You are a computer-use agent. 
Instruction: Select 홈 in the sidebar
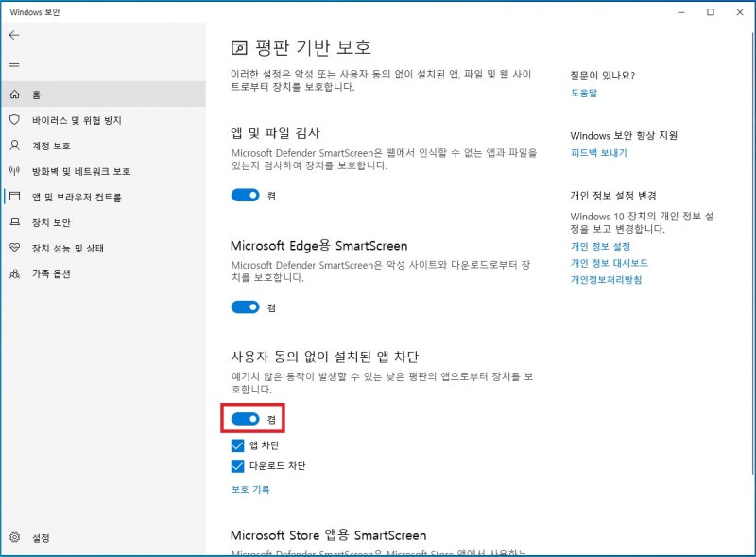coord(103,95)
